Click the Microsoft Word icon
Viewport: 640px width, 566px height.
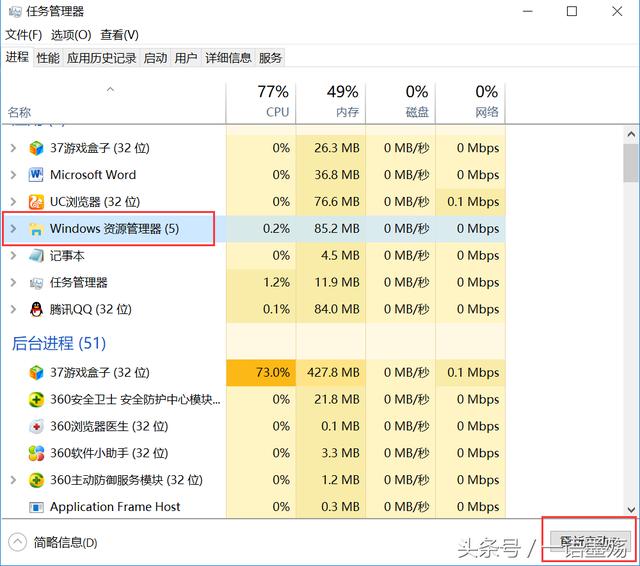[36, 175]
